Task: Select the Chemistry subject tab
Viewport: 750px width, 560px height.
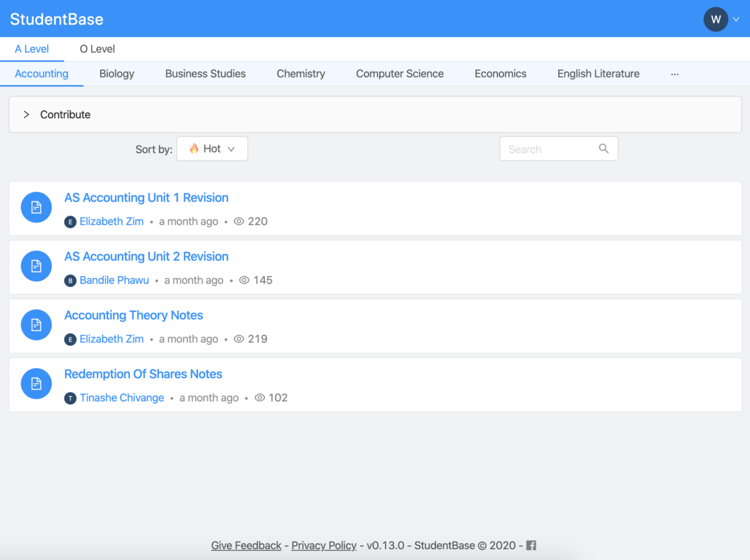Action: [301, 74]
